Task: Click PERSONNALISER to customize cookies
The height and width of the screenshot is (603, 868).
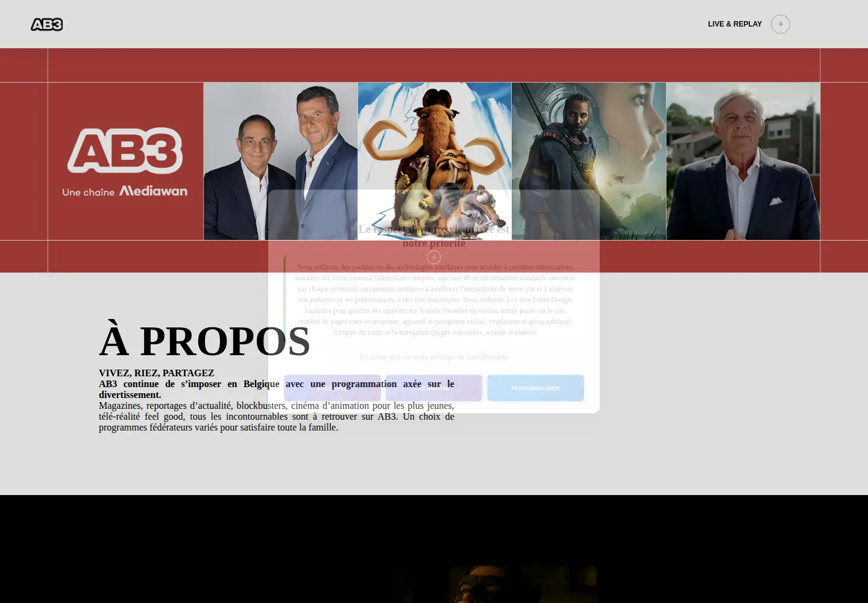Action: [535, 388]
